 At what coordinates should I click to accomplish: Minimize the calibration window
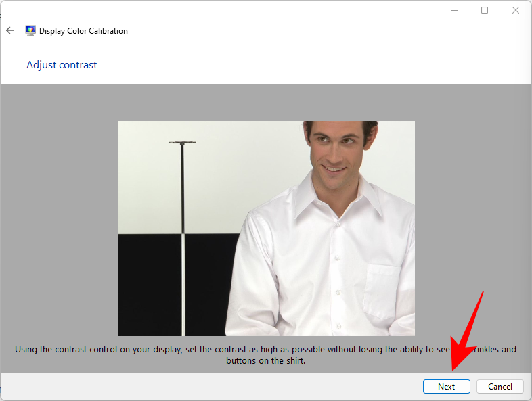pos(454,11)
